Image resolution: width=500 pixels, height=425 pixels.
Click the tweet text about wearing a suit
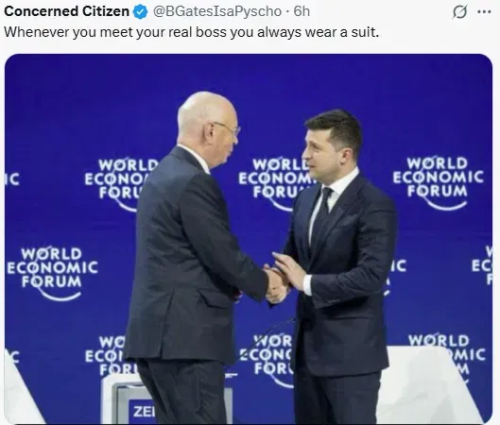click(192, 32)
